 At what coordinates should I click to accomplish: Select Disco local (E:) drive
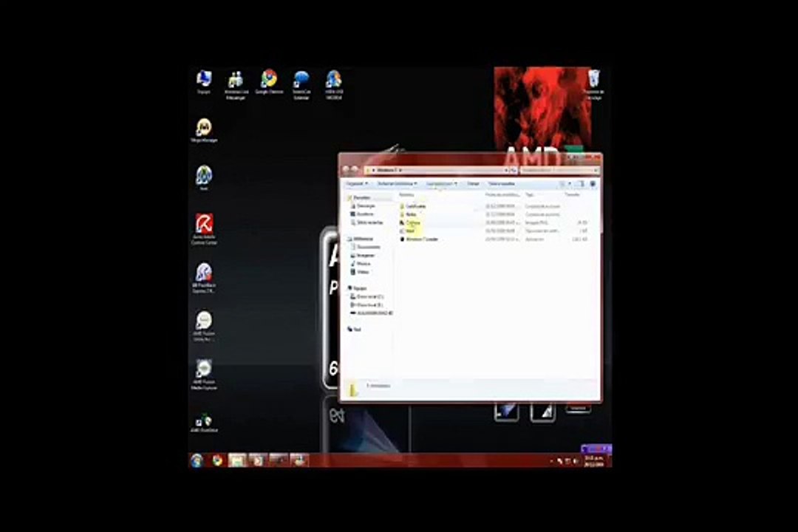[x=367, y=304]
